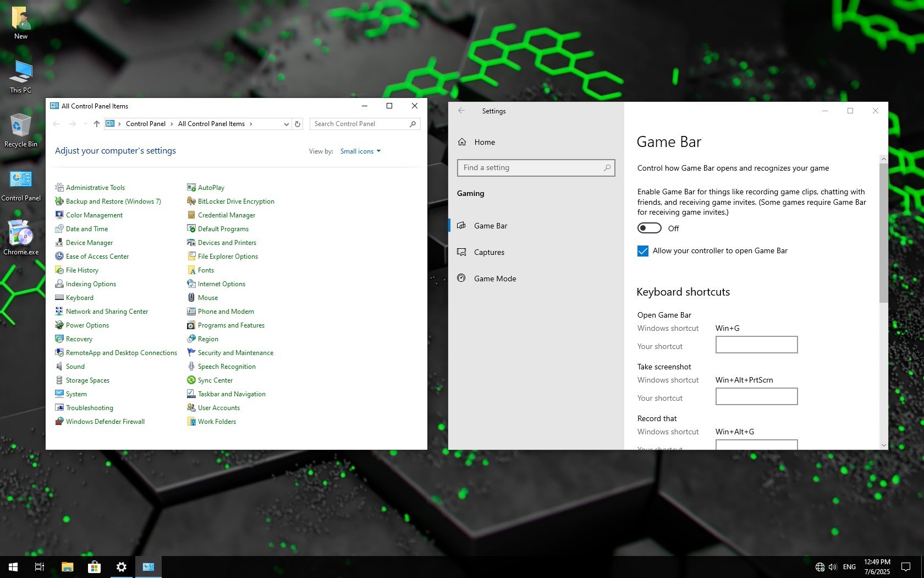Image resolution: width=924 pixels, height=578 pixels.
Task: Select Game Mode in the sidebar
Action: pyautogui.click(x=494, y=279)
